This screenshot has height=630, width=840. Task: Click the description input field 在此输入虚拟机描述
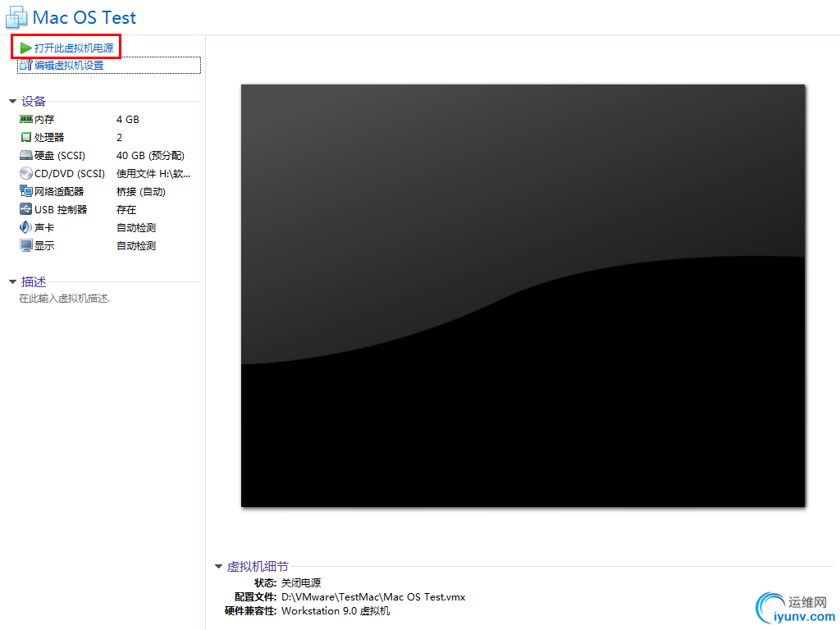tap(64, 298)
